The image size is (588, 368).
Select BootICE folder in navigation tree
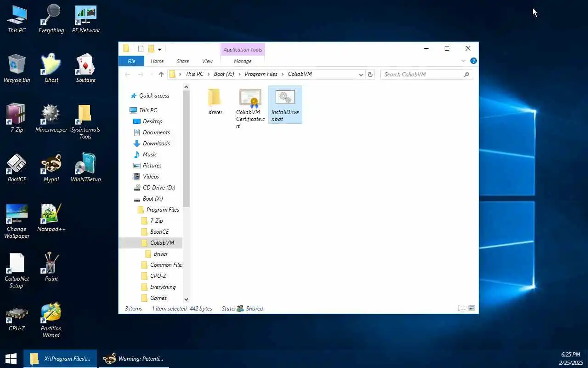tap(159, 232)
